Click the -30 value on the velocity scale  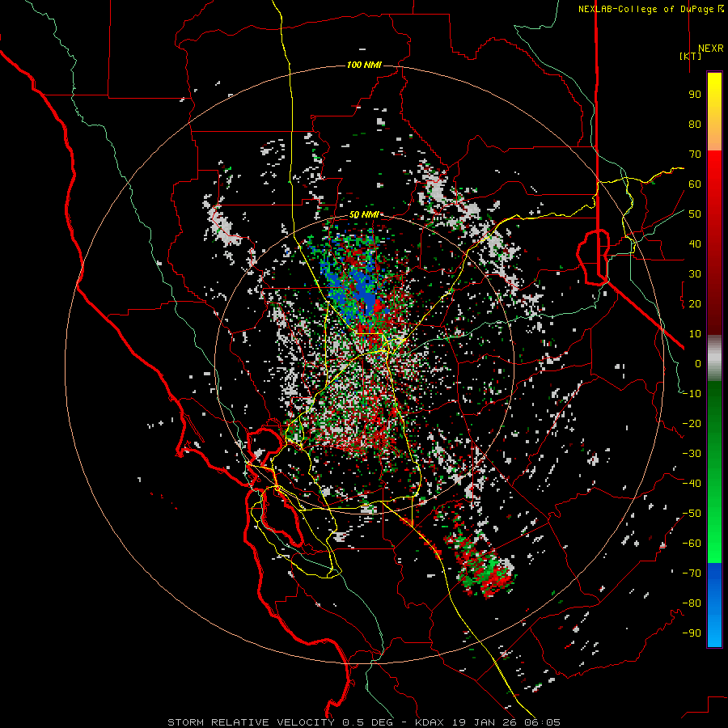(x=692, y=454)
